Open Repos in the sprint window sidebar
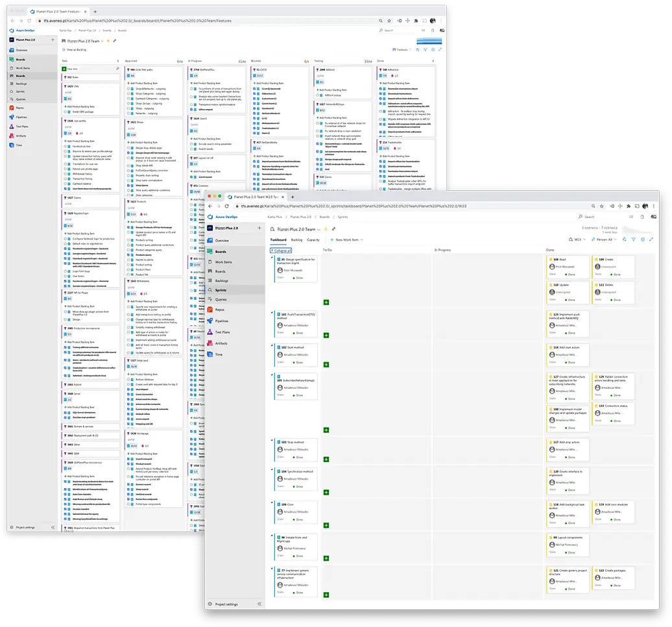 (219, 310)
